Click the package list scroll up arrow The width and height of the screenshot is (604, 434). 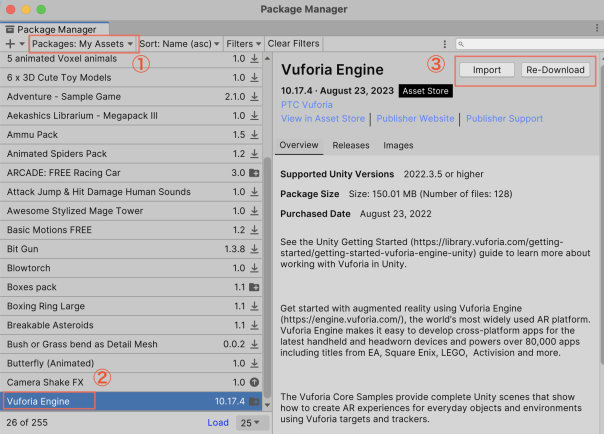[x=267, y=59]
